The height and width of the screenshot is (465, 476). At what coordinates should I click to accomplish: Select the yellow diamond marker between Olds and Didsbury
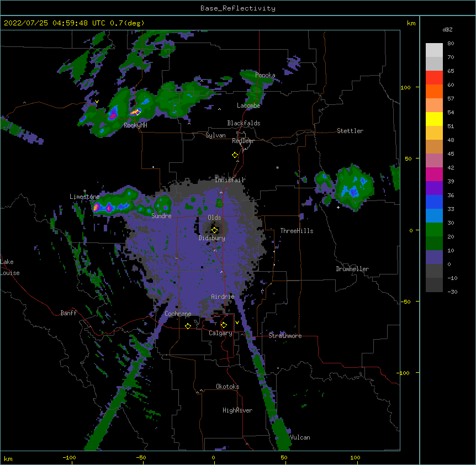[x=214, y=230]
